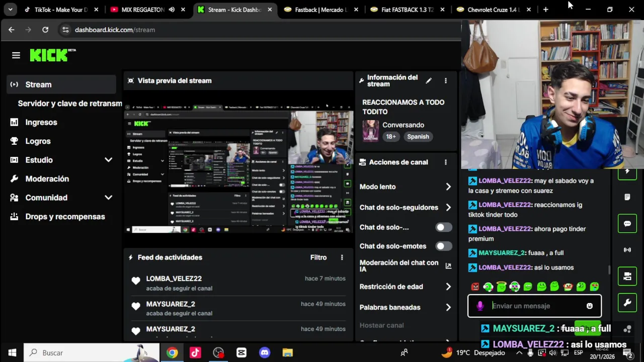Click MAYSUAREZ_2 username in chat
The width and height of the screenshot is (644, 362).
point(502,253)
